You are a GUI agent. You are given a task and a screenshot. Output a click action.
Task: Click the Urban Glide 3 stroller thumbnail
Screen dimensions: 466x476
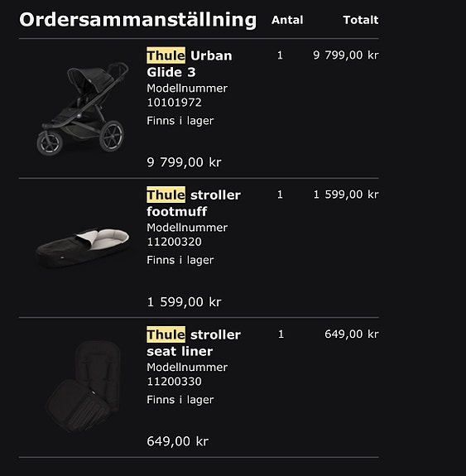click(82, 108)
